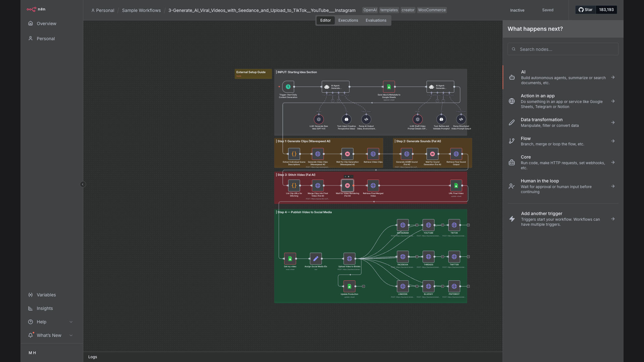Screen dimensions: 644x362
Task: Open the Variables section in the sidebar
Action: (x=46, y=295)
